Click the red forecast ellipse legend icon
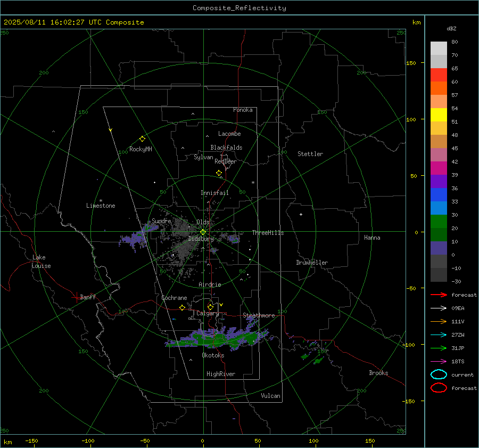Image resolution: width=479 pixels, height=448 pixels. pos(439,388)
